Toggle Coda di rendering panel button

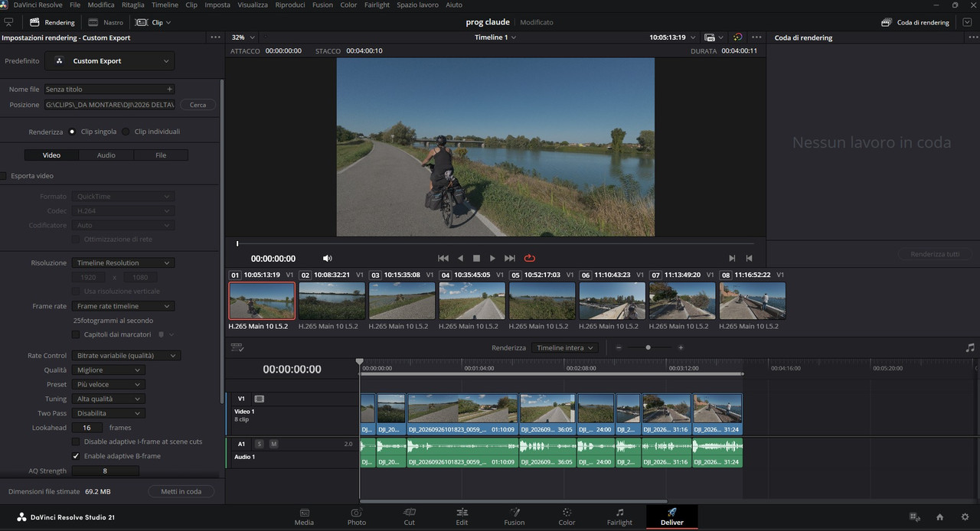tap(916, 22)
